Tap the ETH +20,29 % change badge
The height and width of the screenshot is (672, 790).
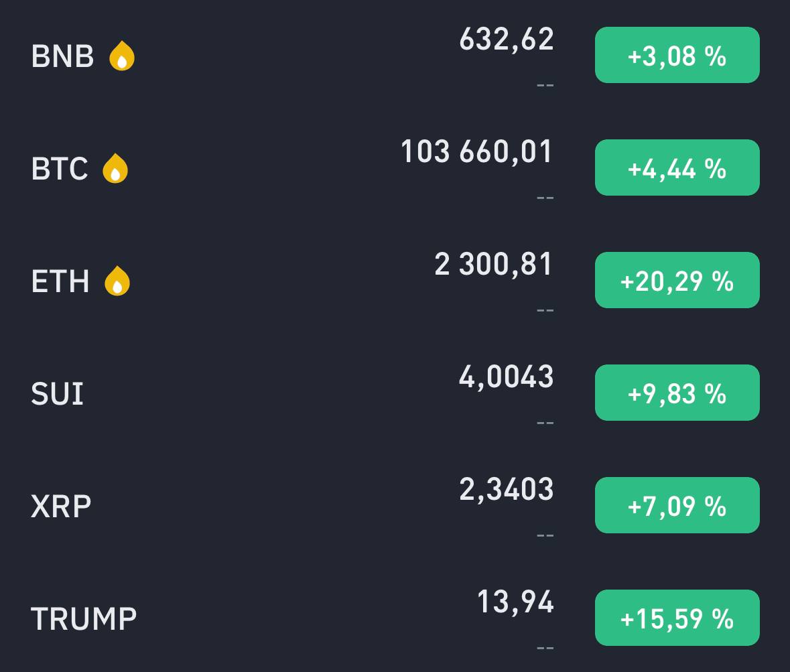[677, 280]
